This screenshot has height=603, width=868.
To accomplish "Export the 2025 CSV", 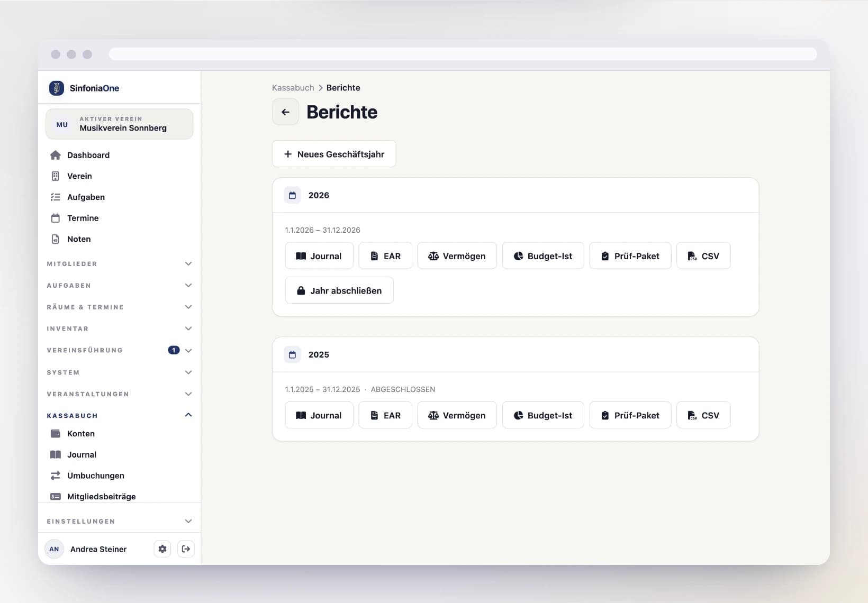I will [x=703, y=415].
